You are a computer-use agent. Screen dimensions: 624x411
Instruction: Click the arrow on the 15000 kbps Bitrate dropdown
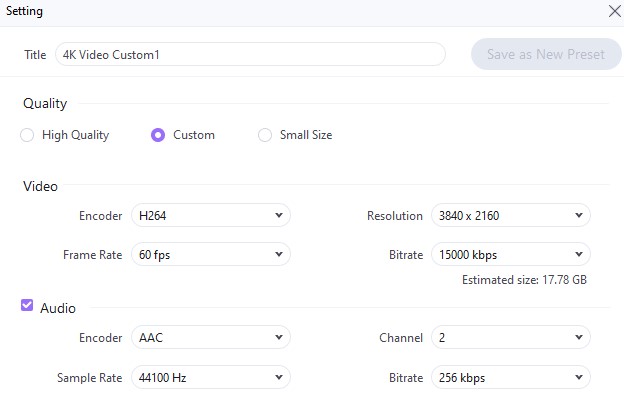point(578,254)
